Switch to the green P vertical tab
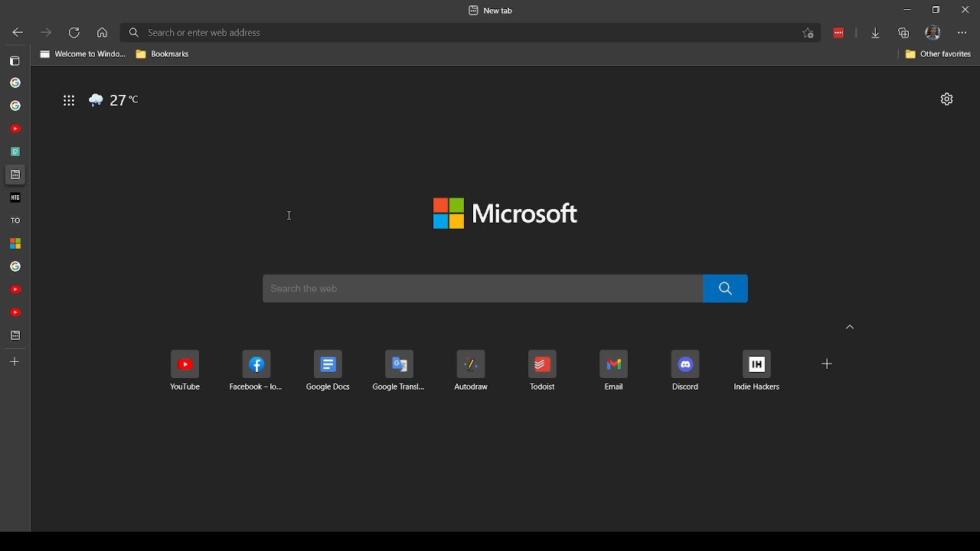The width and height of the screenshot is (980, 551). [x=15, y=152]
